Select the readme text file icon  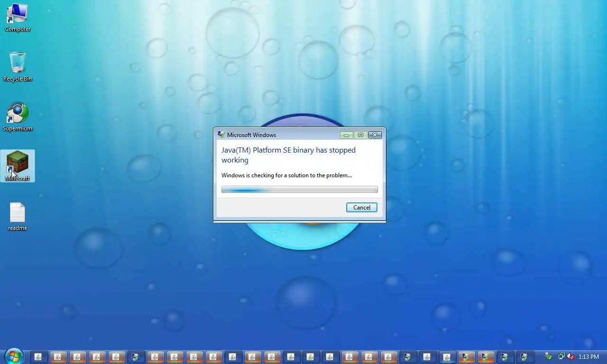pyautogui.click(x=18, y=217)
